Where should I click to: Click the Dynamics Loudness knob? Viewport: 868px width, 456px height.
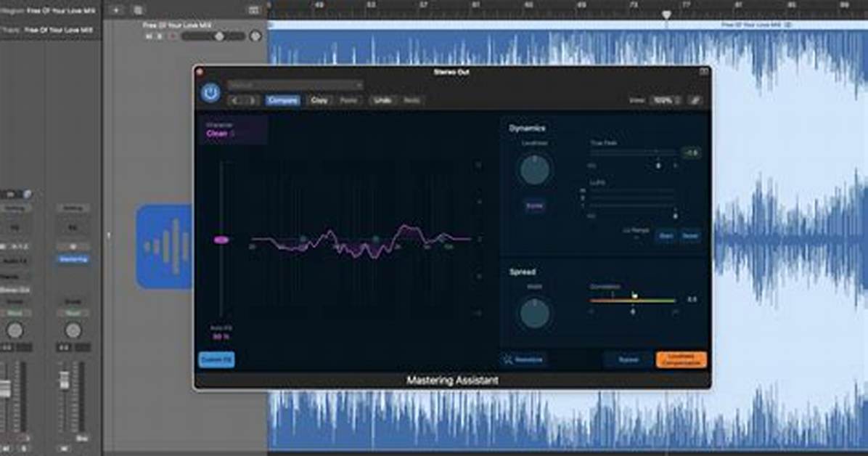(535, 169)
